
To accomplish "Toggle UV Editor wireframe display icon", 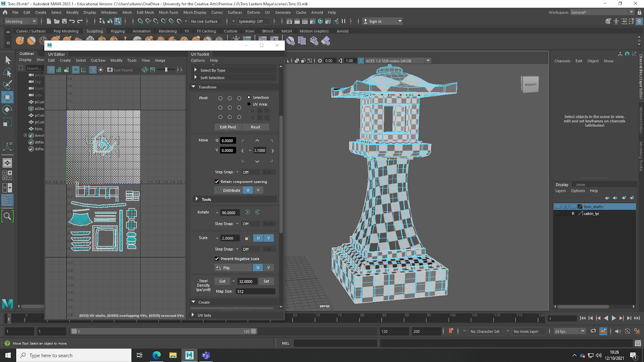I will (x=51, y=70).
